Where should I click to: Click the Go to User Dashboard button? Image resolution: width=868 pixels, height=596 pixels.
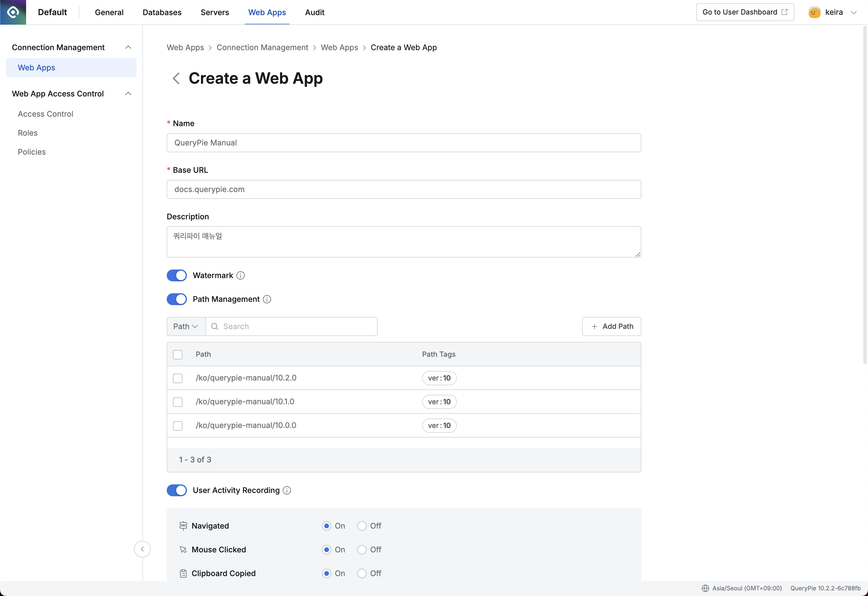tap(745, 12)
